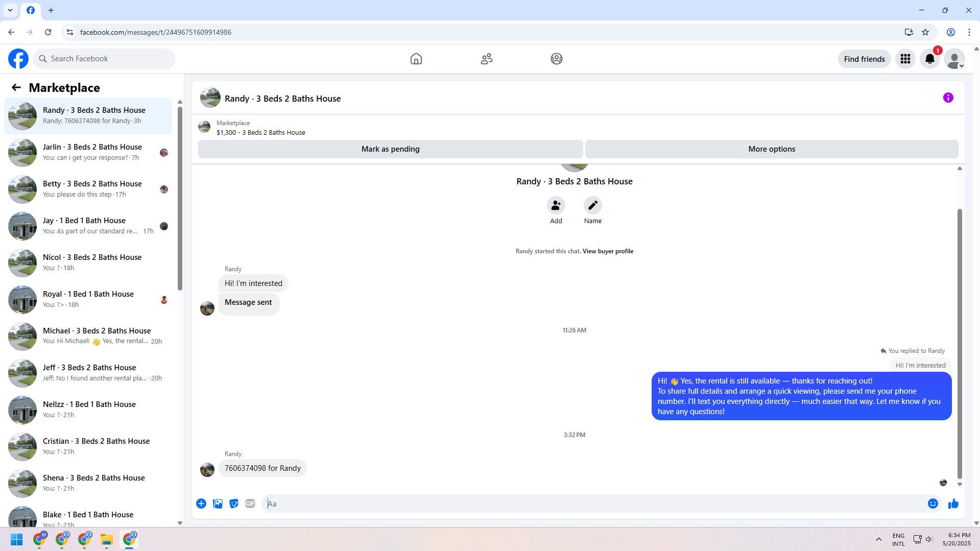
Task: Open Shena 3 Beds 2 Baths conversation
Action: pos(88,483)
